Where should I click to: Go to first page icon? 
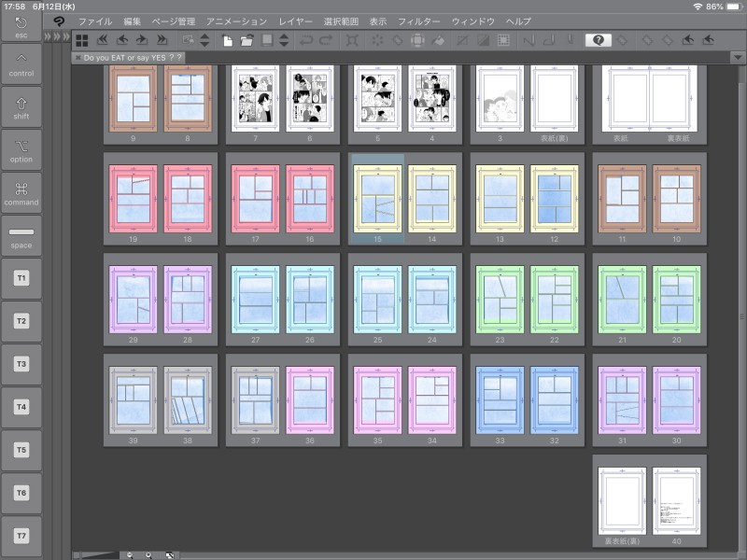point(103,40)
